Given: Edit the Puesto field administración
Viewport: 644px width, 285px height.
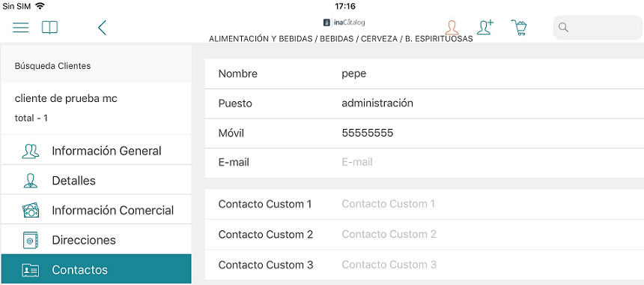Looking at the screenshot, I should click(425, 103).
